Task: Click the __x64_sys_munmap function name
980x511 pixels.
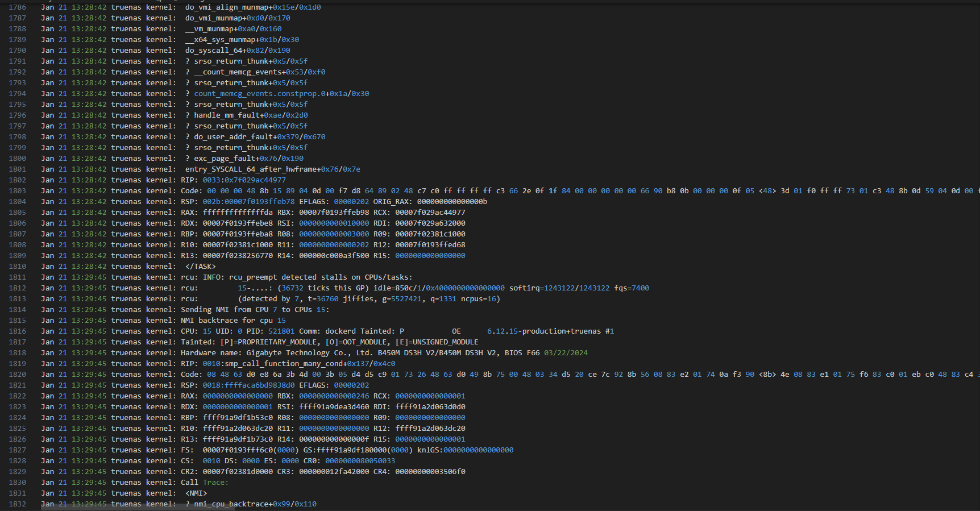Action: pyautogui.click(x=220, y=40)
